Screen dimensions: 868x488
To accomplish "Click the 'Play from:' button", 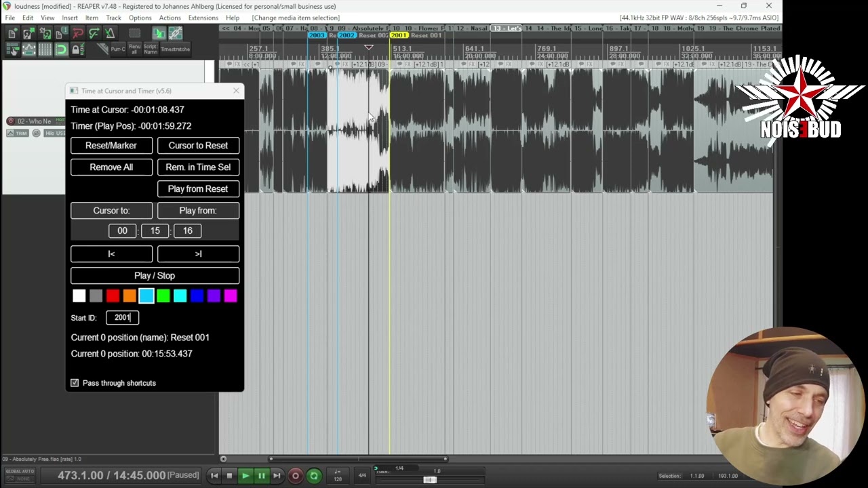I will (198, 211).
